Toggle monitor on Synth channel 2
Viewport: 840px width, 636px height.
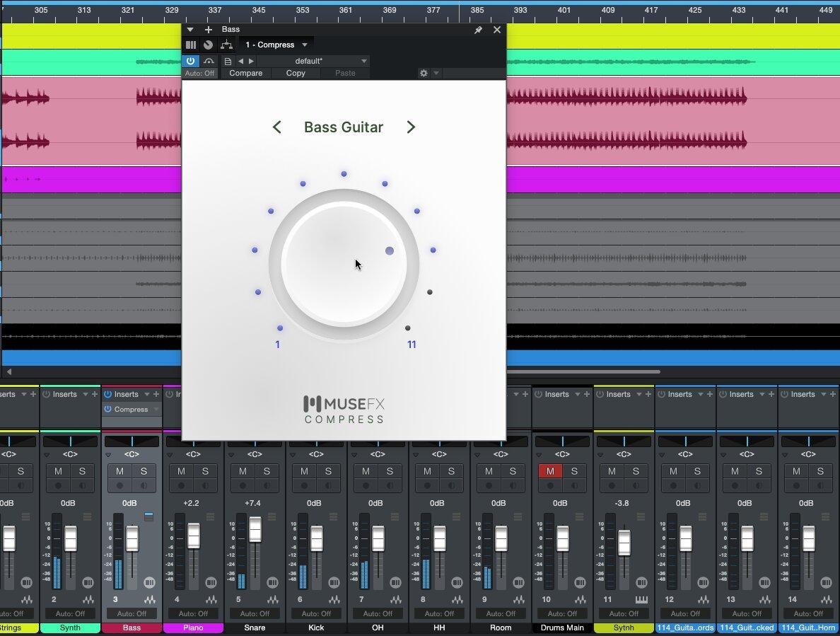82,485
